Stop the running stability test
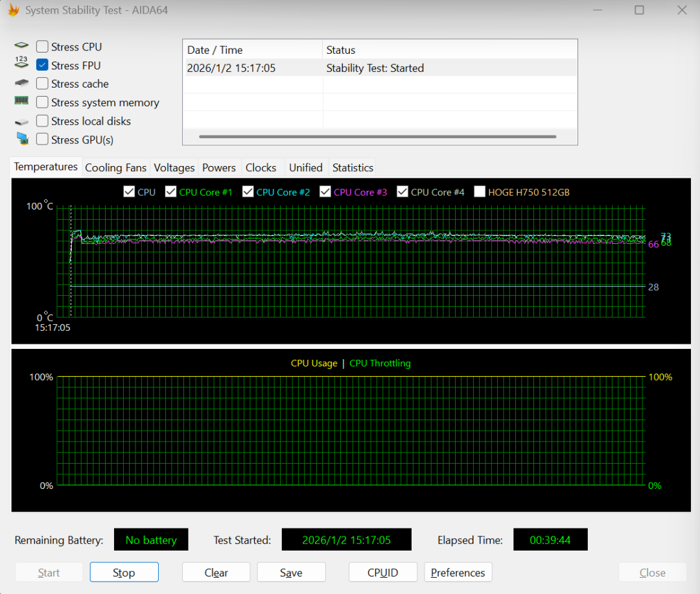This screenshot has width=700, height=594. click(124, 573)
